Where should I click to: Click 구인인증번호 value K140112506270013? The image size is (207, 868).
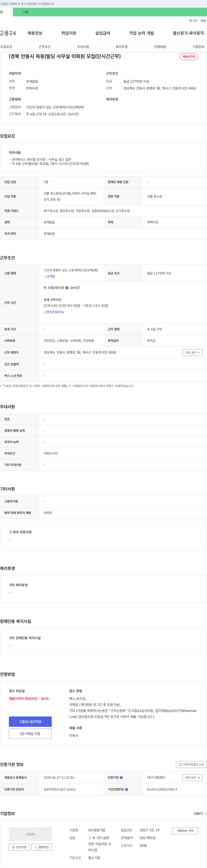pos(162,789)
